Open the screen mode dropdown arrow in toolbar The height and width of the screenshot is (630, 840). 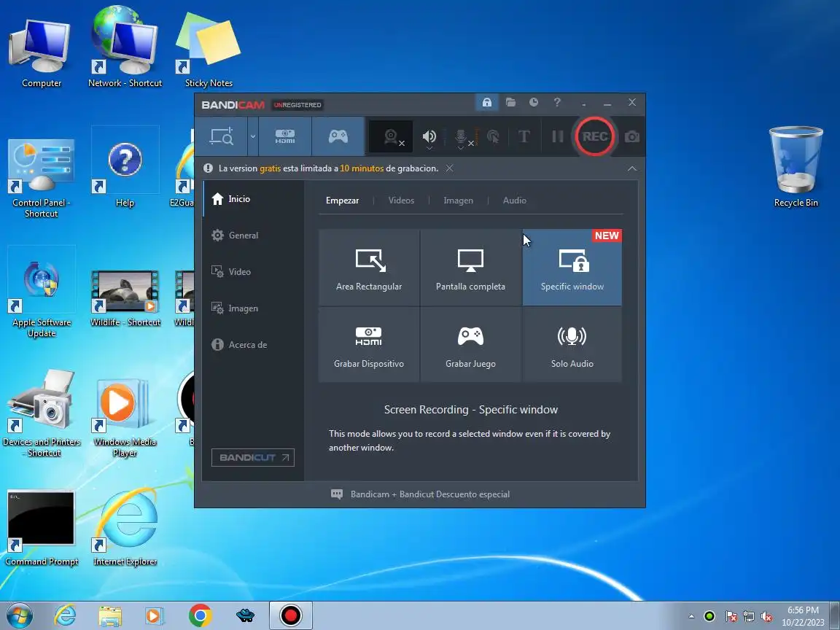253,136
